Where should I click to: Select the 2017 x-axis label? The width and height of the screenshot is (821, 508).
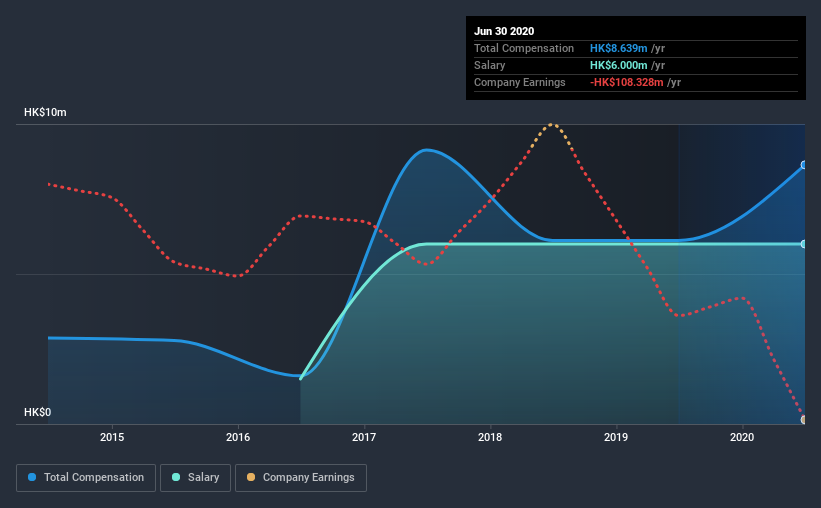pos(364,437)
